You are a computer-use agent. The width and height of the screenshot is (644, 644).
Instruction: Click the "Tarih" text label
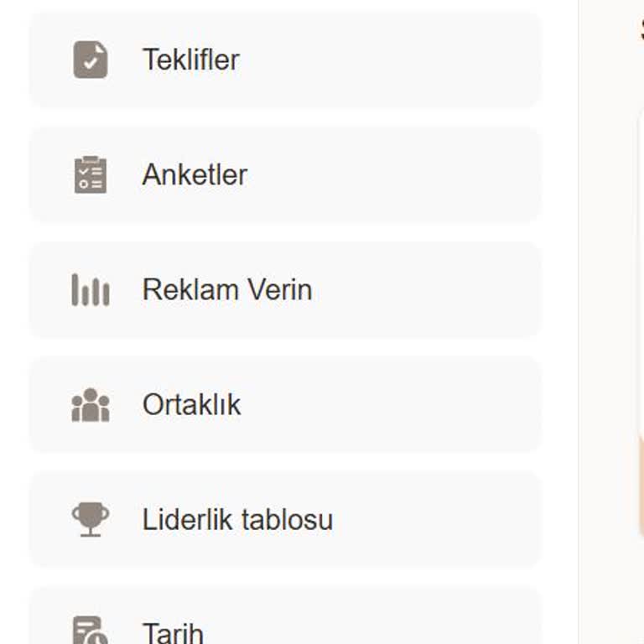click(173, 632)
